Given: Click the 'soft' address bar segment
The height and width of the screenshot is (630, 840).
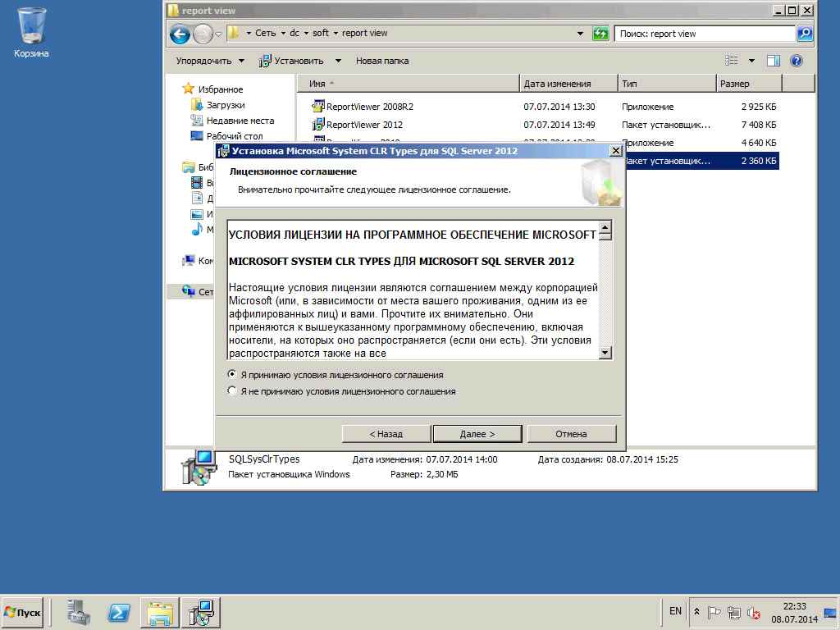Looking at the screenshot, I should [x=321, y=33].
